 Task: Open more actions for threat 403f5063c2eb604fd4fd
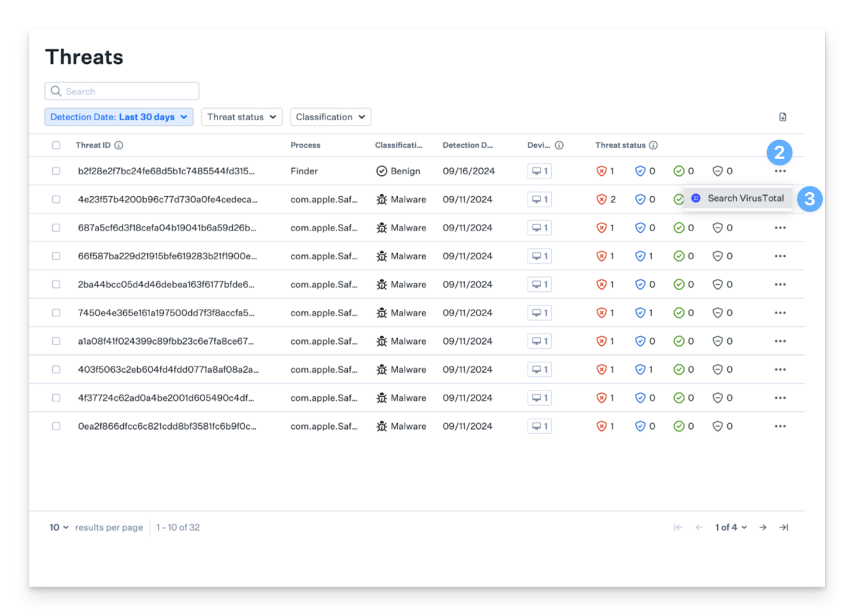780,370
